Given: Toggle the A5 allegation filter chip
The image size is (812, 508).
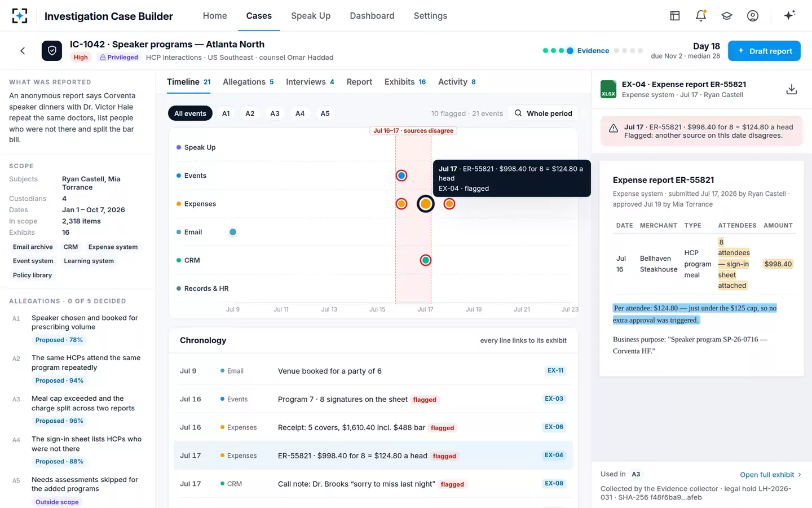Looking at the screenshot, I should tap(325, 113).
